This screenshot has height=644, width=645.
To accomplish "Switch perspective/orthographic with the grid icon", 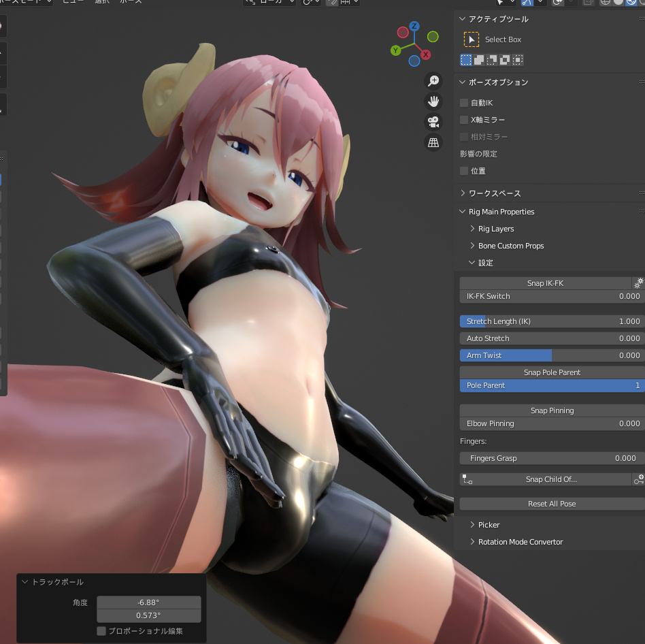I will click(433, 142).
